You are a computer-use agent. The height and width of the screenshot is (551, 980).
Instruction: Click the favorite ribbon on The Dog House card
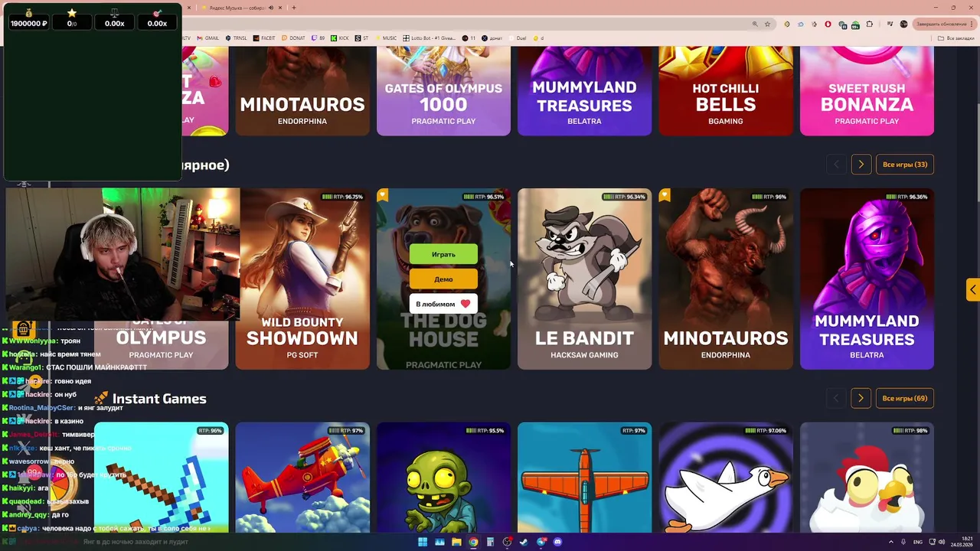(383, 195)
